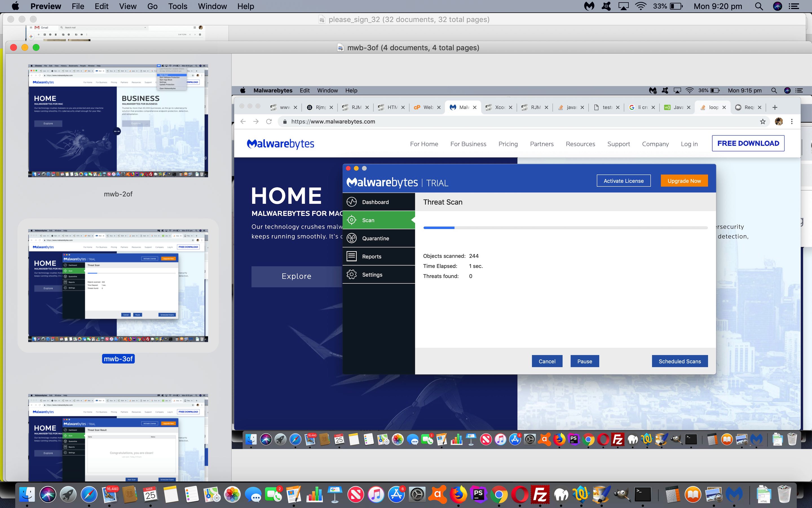
Task: Click the Wi-Fi icon beside 33% battery
Action: 641,6
